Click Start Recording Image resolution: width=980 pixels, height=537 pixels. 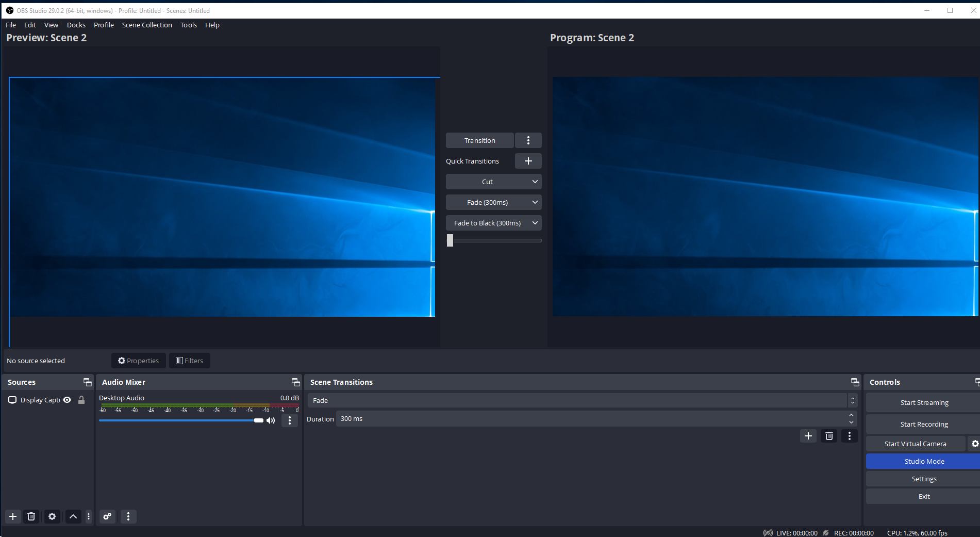tap(924, 424)
